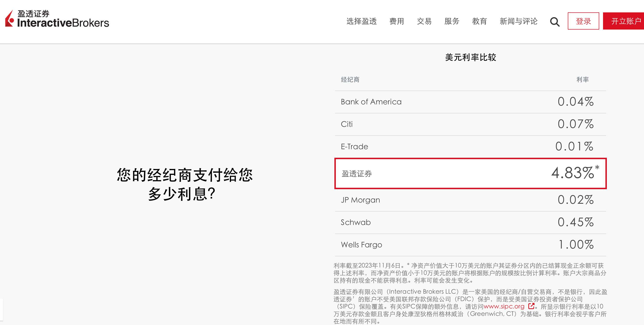The height and width of the screenshot is (325, 644).
Task: Click the 登录 button
Action: pyautogui.click(x=583, y=21)
